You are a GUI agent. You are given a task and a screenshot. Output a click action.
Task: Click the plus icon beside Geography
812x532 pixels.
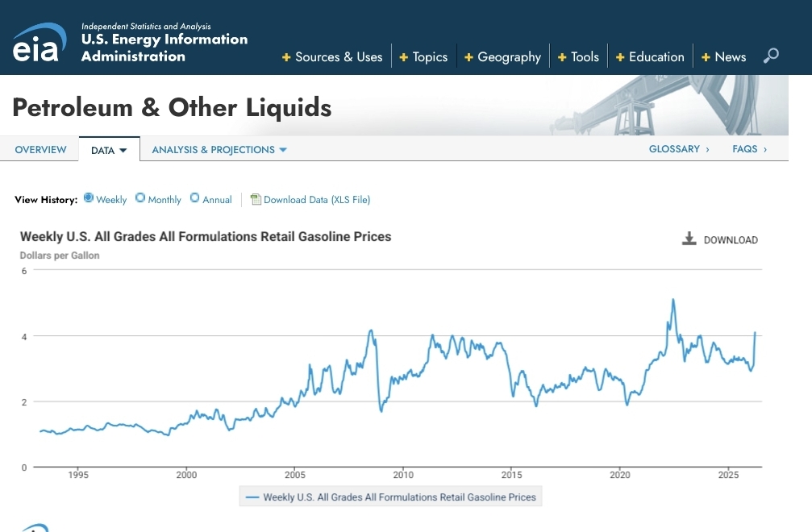(x=468, y=57)
